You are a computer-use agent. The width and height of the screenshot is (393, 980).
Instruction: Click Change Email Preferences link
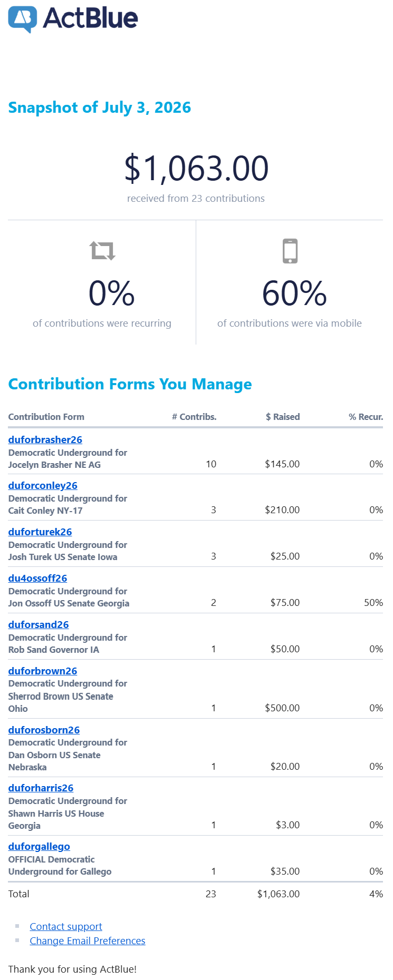tap(88, 940)
